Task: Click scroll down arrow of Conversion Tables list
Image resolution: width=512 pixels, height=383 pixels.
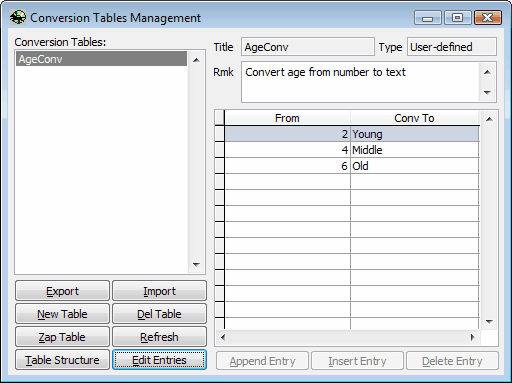Action: tap(196, 265)
